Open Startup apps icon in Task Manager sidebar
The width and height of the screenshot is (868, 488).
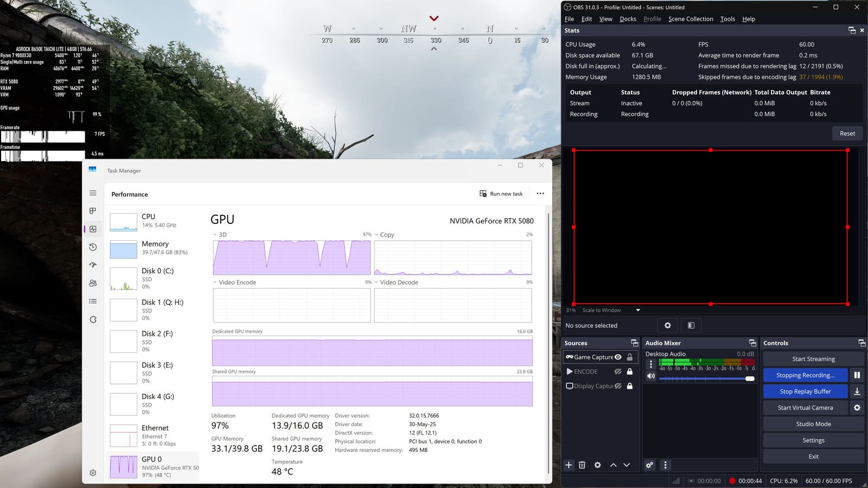(x=93, y=265)
